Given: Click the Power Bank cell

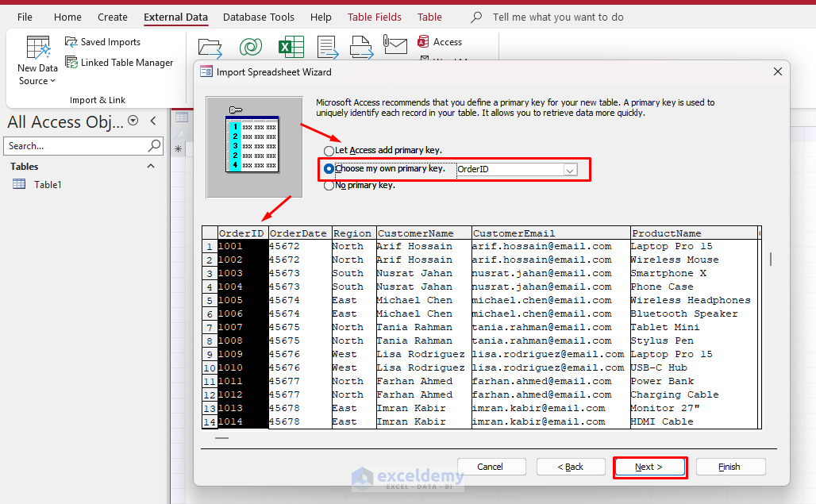Looking at the screenshot, I should click(x=694, y=381).
